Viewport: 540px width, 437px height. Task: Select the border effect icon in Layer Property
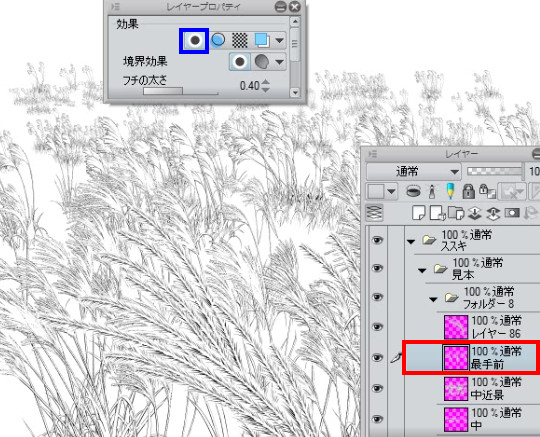pos(194,41)
